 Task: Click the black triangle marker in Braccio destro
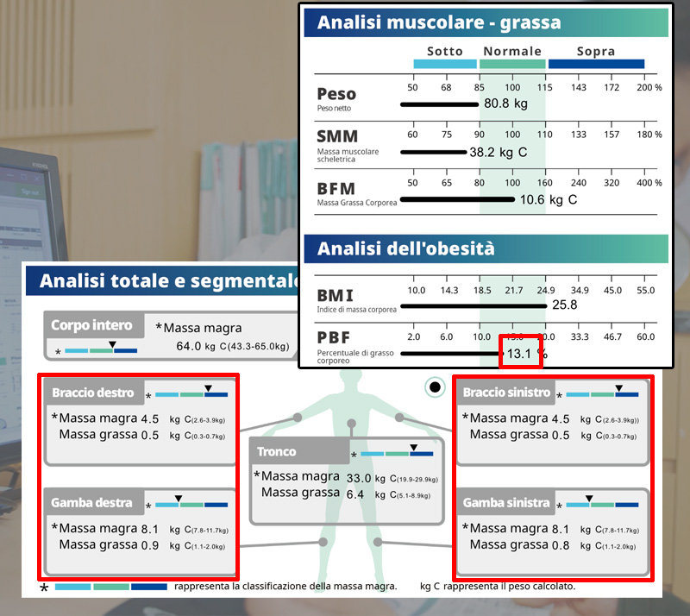(x=208, y=389)
